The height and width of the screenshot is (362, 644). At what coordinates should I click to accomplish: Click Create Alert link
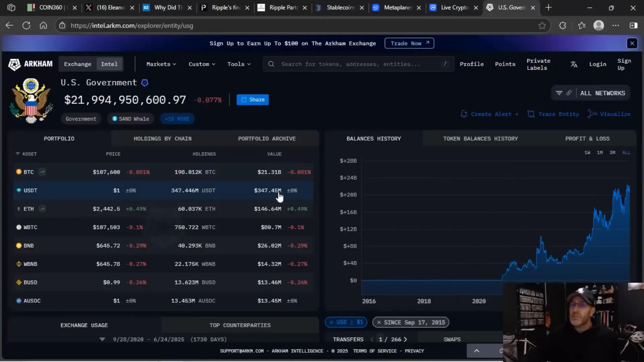point(490,114)
